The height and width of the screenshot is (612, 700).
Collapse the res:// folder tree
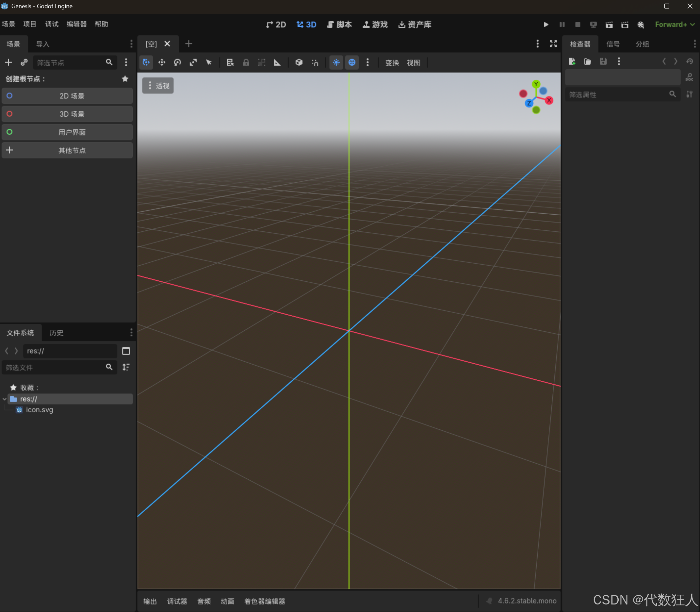[x=5, y=399]
